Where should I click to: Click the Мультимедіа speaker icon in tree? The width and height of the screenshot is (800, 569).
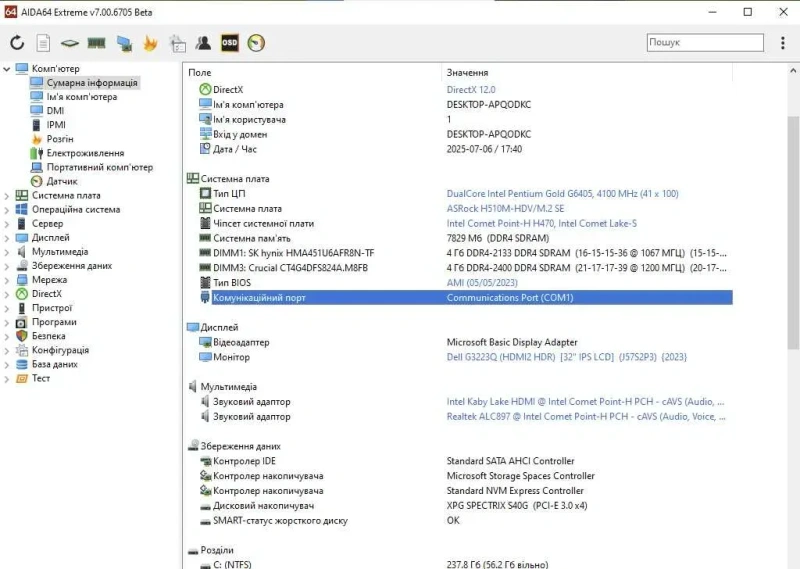pos(21,252)
